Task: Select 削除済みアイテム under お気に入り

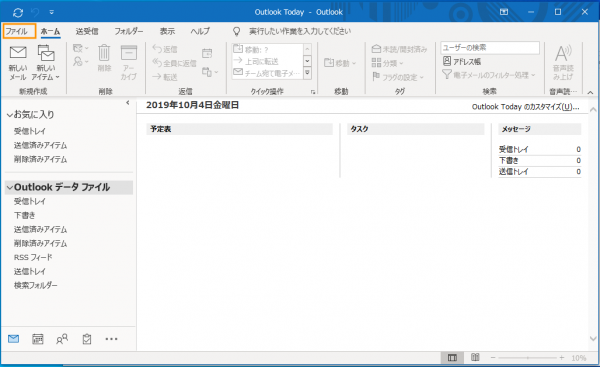Action: (41, 159)
